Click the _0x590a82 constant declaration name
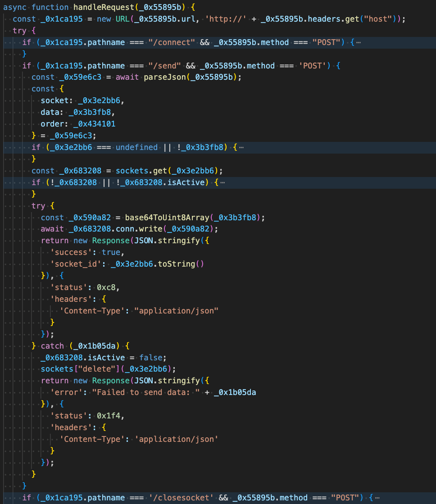Viewport: 436px width, 504px height. click(90, 218)
